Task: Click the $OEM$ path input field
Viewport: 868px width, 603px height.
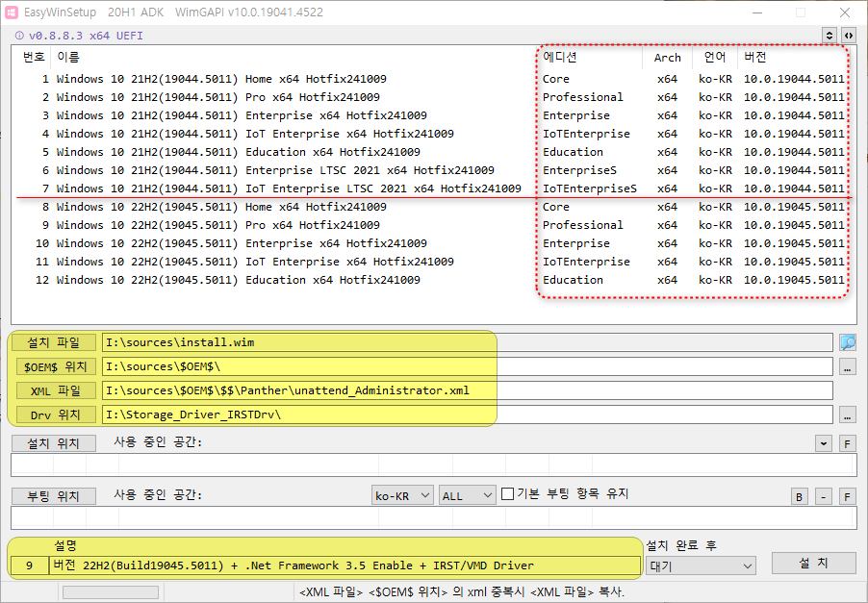Action: (x=468, y=366)
